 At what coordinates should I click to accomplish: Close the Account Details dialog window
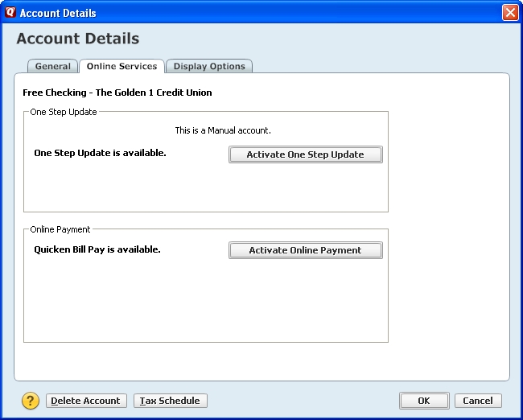pyautogui.click(x=510, y=13)
